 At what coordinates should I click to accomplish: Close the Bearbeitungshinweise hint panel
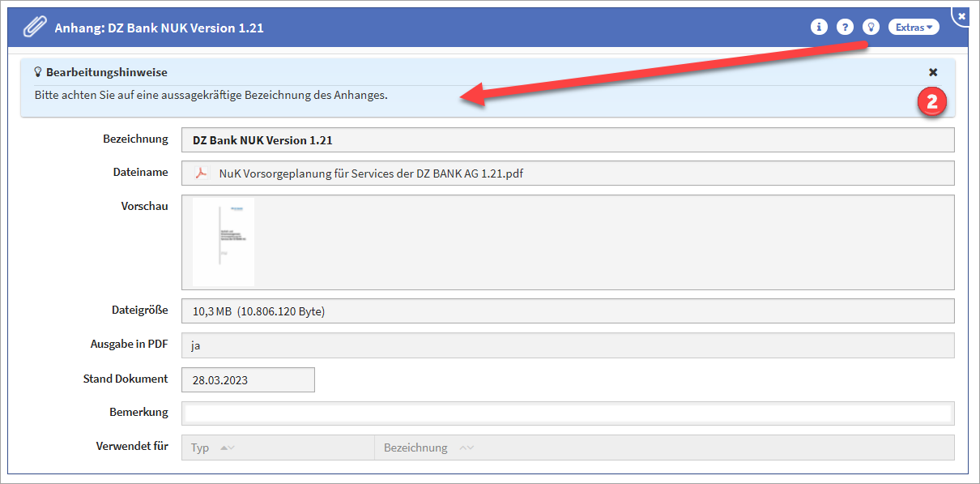click(933, 72)
